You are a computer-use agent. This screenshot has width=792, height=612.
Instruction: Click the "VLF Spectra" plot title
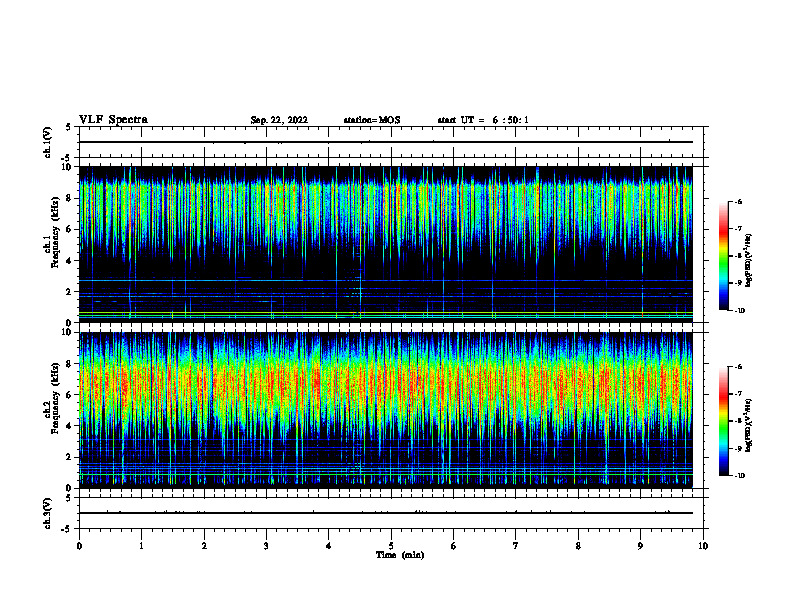click(x=113, y=120)
